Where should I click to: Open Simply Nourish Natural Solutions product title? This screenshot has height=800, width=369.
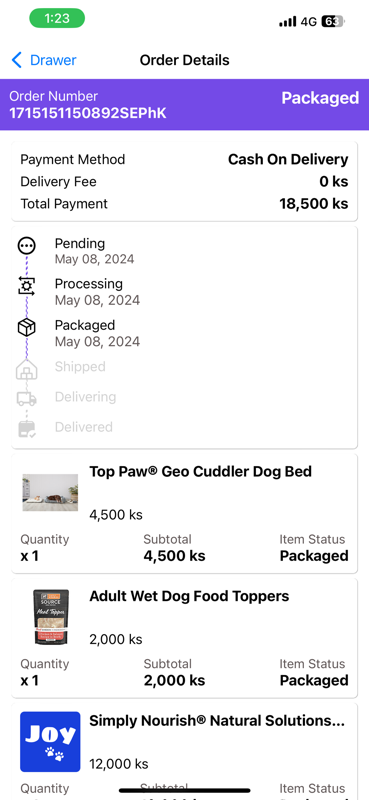pos(217,721)
